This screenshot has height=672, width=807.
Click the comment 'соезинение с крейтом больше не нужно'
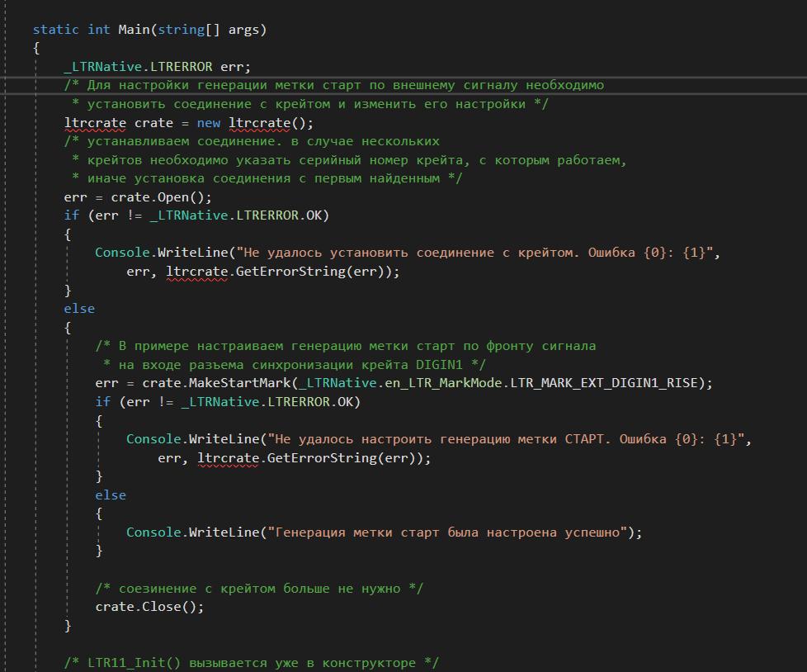(x=259, y=589)
